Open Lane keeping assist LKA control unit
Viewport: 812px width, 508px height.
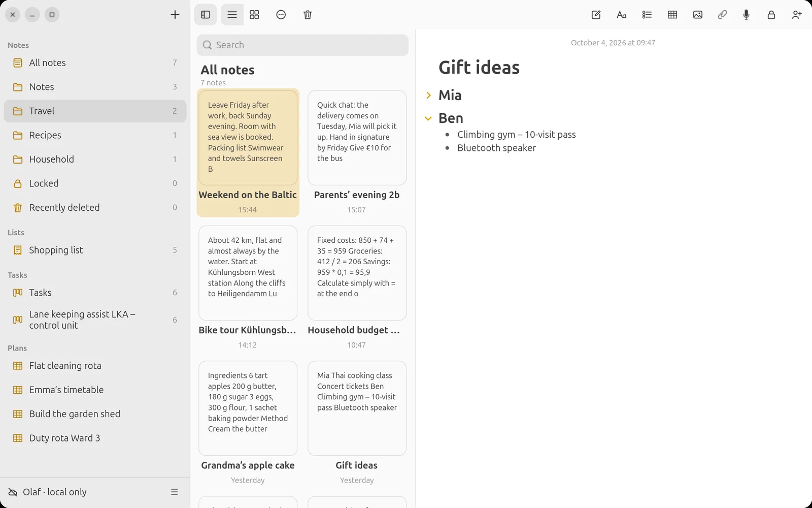click(95, 320)
